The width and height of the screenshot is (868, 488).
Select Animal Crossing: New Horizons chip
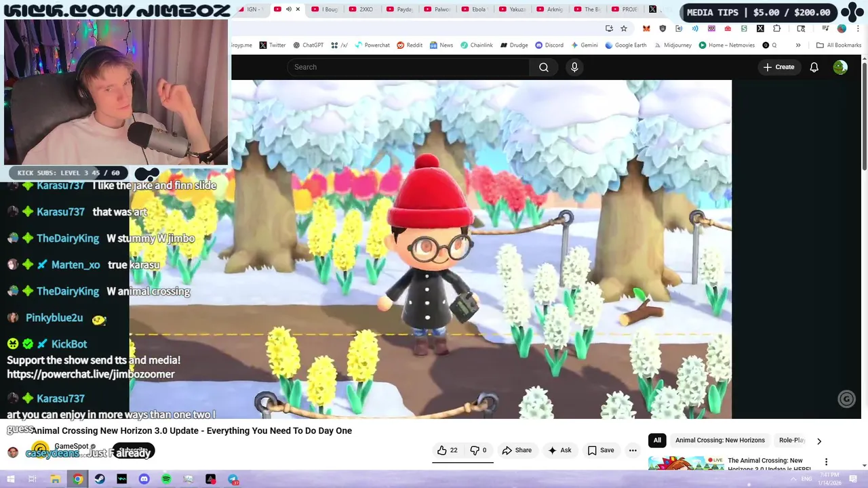coord(720,440)
